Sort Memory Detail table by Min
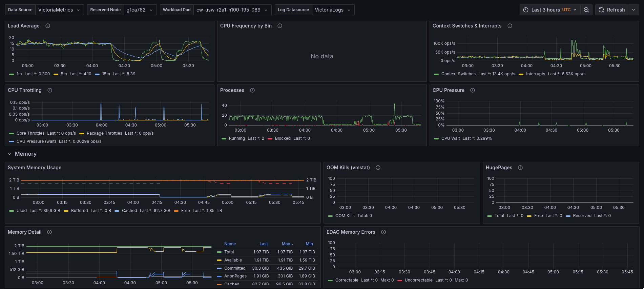 coord(309,244)
